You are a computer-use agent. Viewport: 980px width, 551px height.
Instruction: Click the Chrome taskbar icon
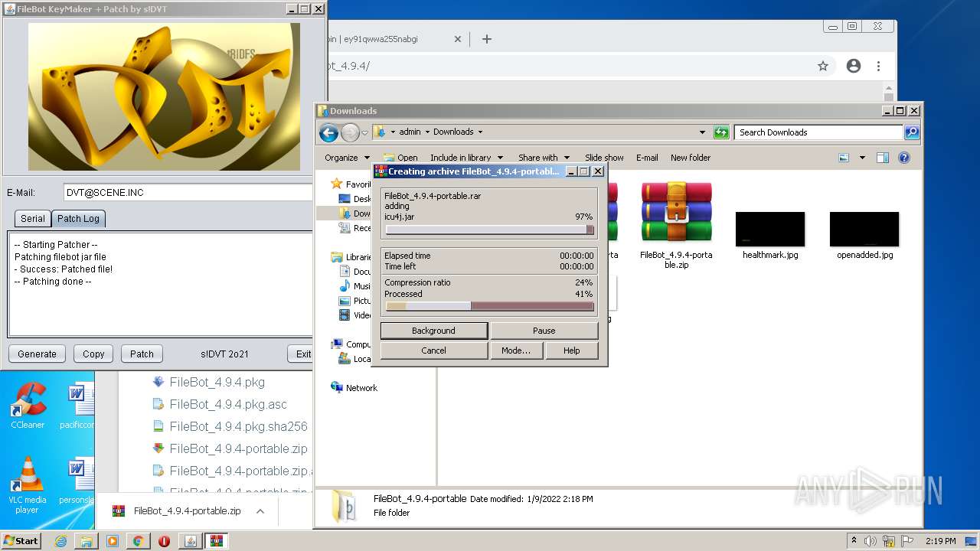point(139,541)
